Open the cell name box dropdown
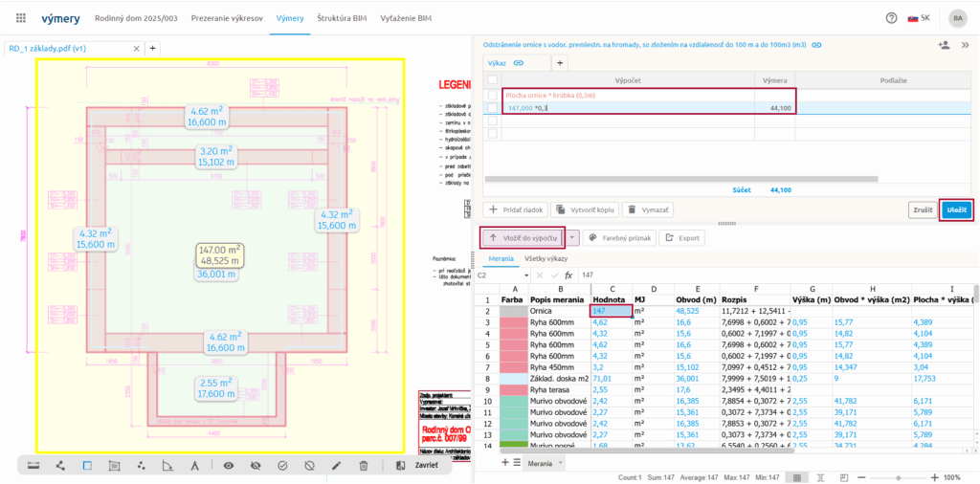980x484 pixels. pyautogui.click(x=509, y=275)
